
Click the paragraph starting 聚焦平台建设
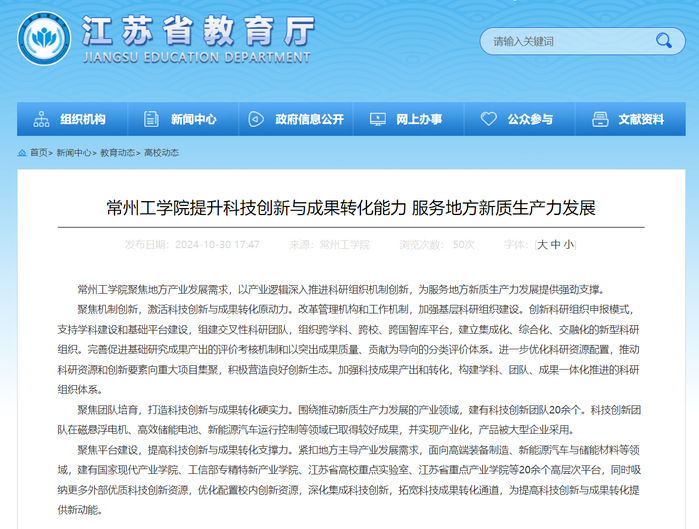[x=349, y=480]
